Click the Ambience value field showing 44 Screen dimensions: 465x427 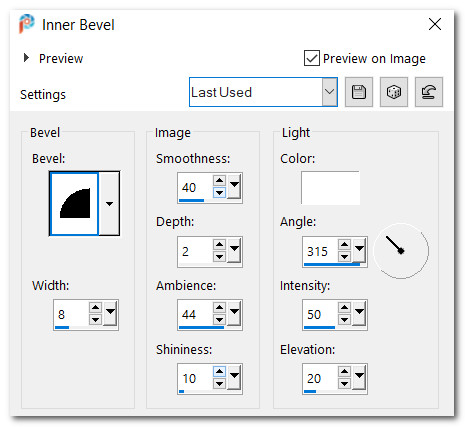click(196, 314)
